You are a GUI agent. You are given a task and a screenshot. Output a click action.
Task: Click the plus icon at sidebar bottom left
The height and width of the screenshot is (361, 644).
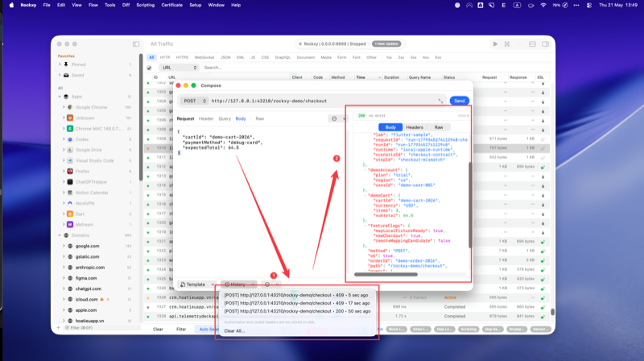click(x=58, y=328)
